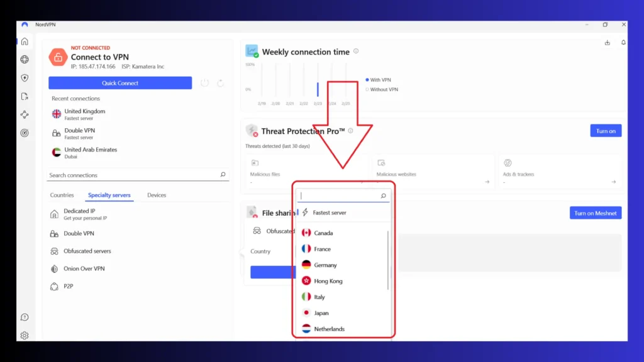Select France from the country dropdown
This screenshot has height=362, width=644.
point(342,249)
